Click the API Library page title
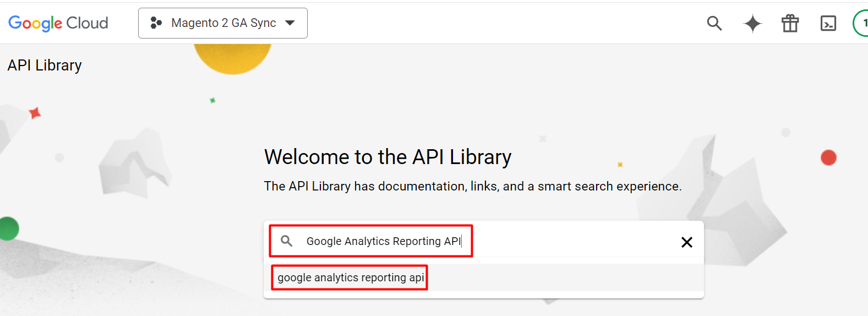The height and width of the screenshot is (316, 868). [45, 65]
